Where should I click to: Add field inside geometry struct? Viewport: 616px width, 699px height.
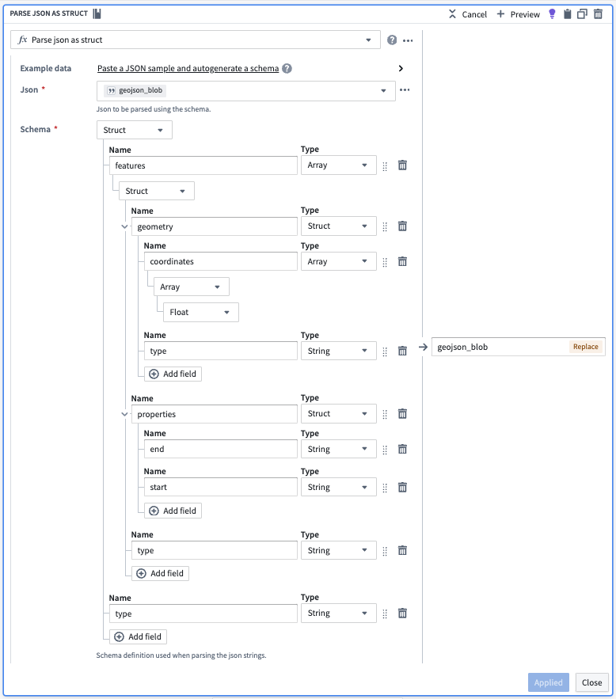tap(173, 374)
